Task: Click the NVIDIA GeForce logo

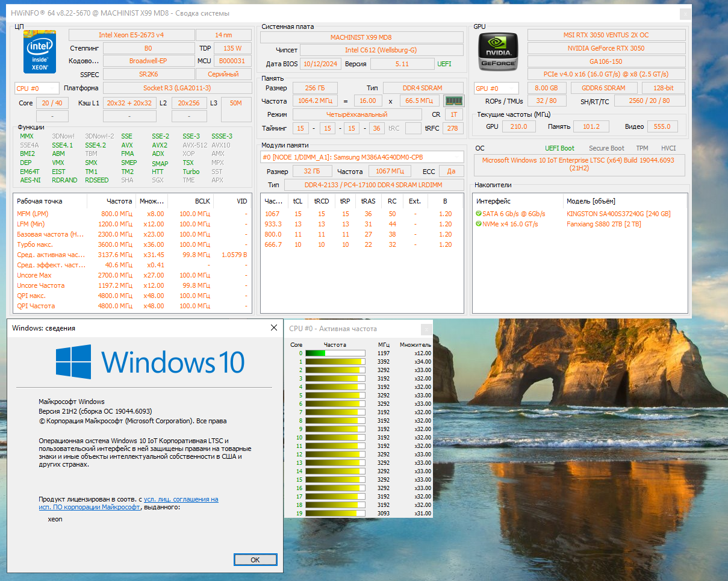Action: [499, 53]
